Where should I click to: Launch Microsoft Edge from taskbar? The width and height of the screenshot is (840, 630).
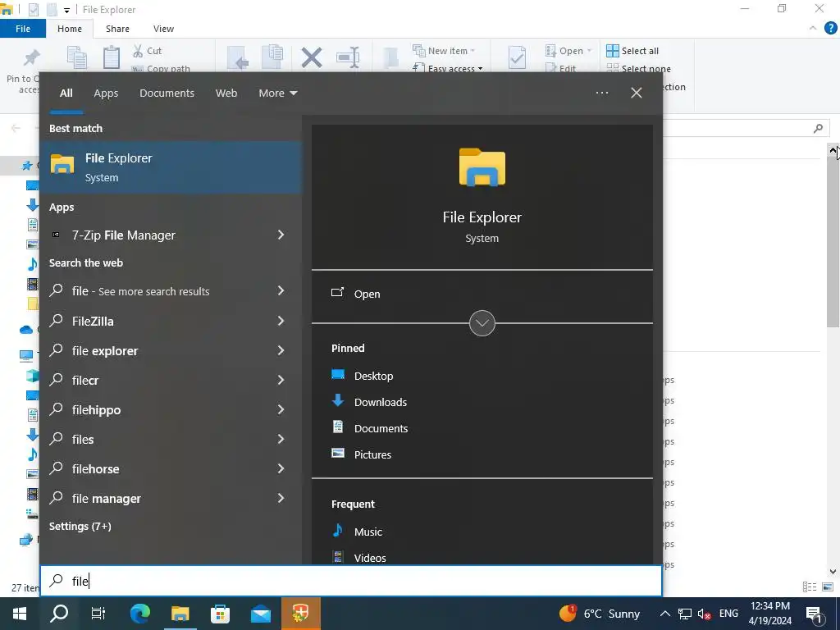[x=140, y=614]
